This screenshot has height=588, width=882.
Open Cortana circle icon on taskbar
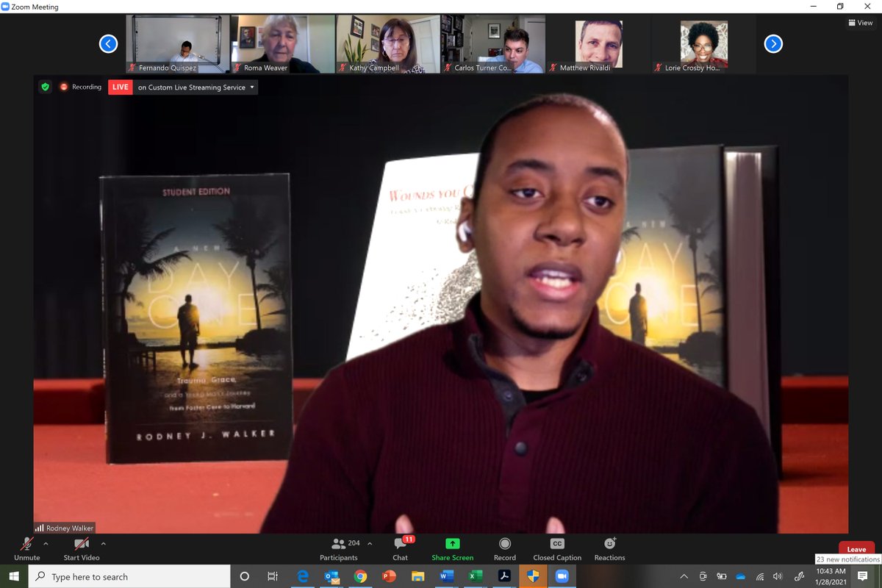pos(245,576)
